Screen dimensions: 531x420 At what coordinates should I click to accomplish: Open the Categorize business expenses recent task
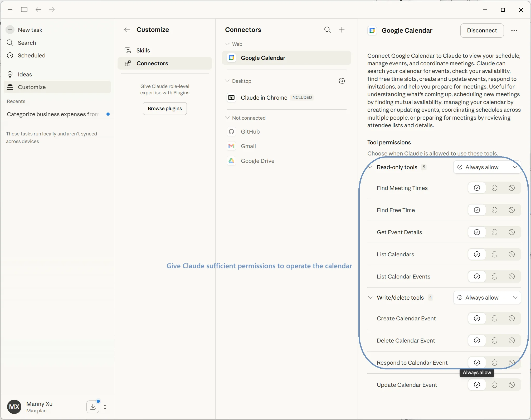[x=52, y=114]
